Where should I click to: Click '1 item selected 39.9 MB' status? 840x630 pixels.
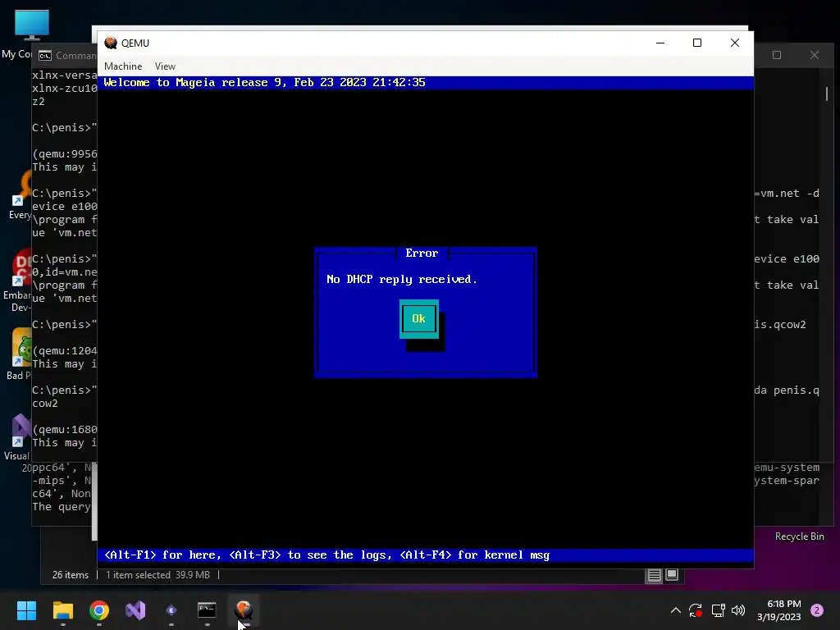(x=157, y=575)
